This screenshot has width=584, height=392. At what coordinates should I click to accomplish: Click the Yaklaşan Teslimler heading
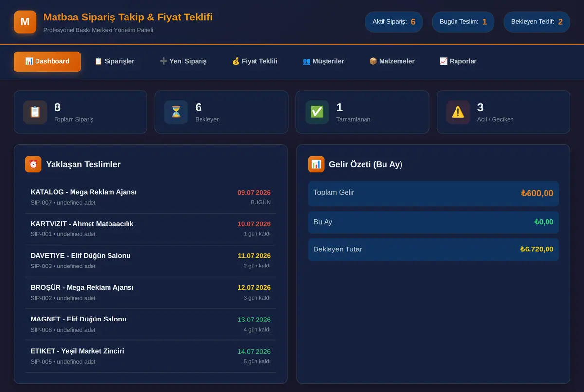click(83, 164)
